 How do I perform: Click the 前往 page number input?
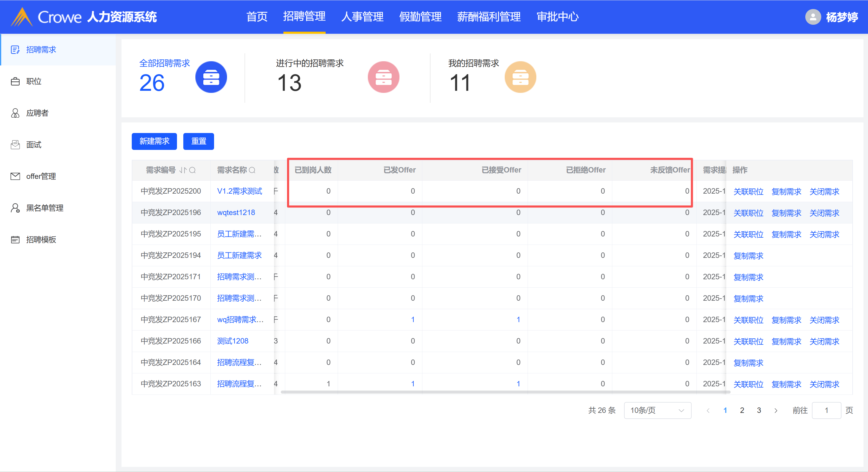click(826, 410)
